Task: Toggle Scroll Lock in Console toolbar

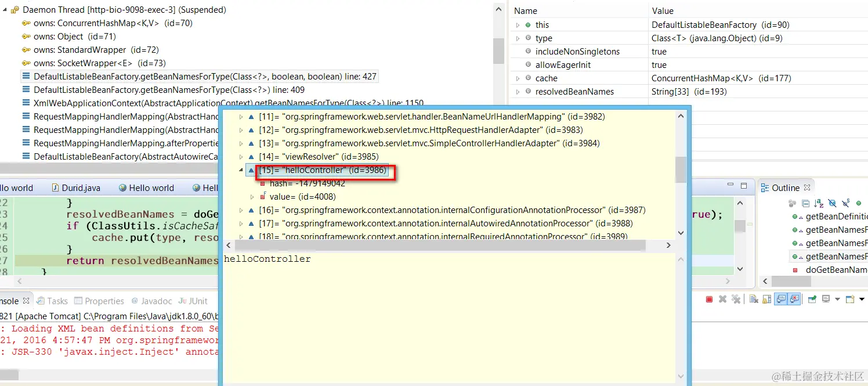Action: point(767,299)
